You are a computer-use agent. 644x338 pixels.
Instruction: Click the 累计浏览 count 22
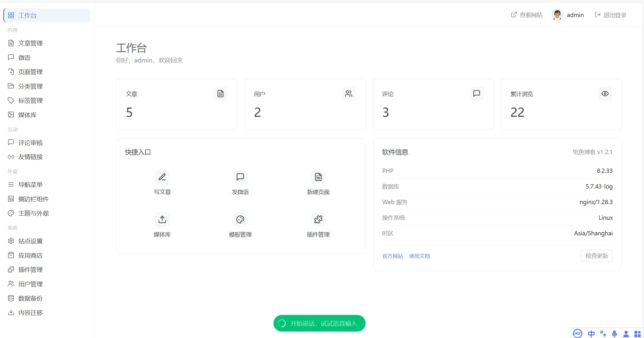click(x=517, y=112)
